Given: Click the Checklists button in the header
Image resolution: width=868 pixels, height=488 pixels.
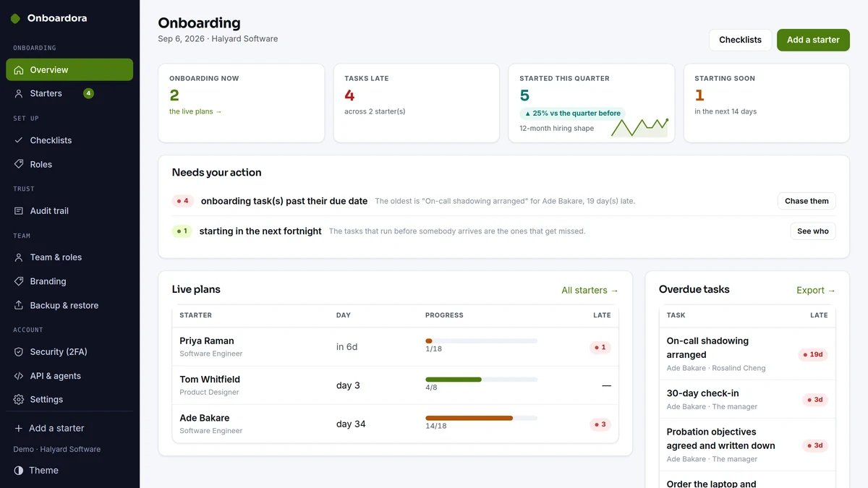Looking at the screenshot, I should tap(740, 40).
